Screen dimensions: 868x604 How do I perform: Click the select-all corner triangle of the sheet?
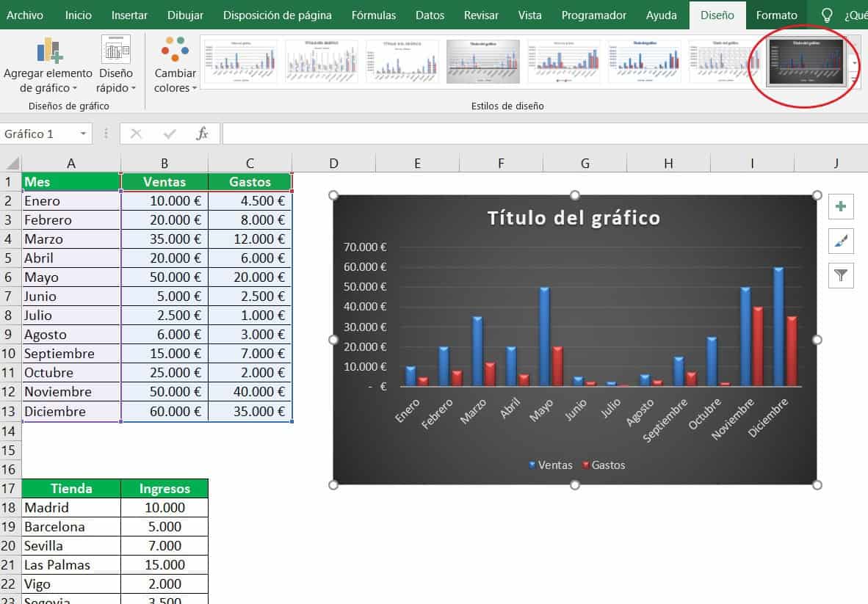pyautogui.click(x=12, y=163)
